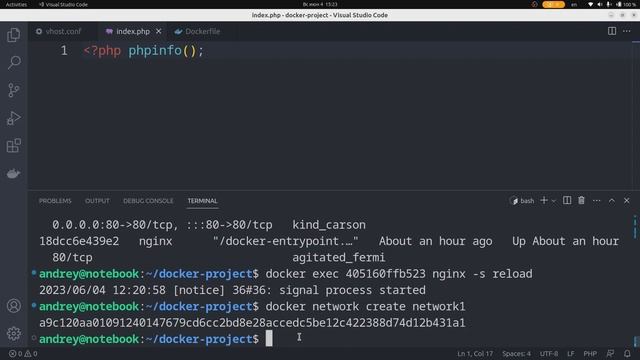The image size is (640, 360).
Task: Change indentation via Spaces: 4
Action: coord(516,353)
